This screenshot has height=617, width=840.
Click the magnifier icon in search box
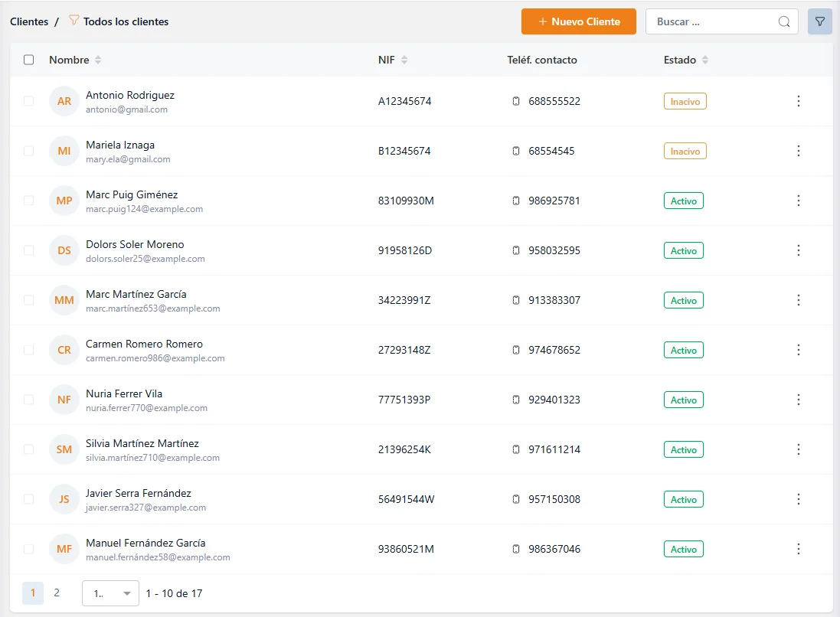784,22
